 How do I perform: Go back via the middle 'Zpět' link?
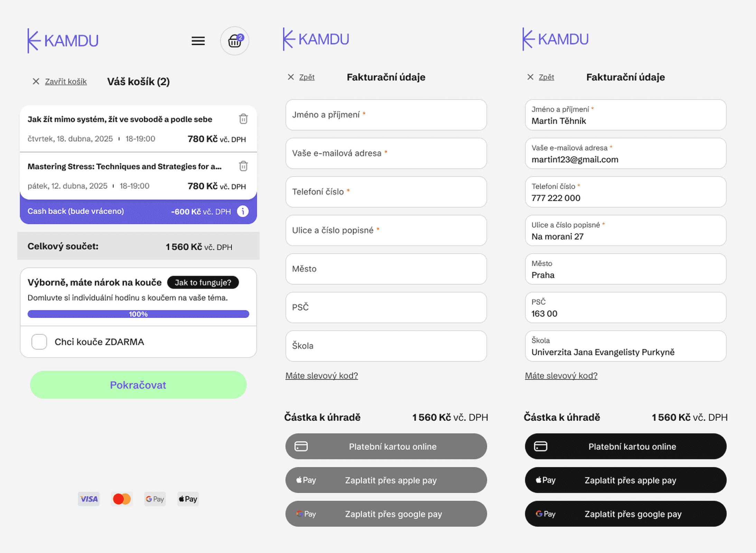point(307,77)
